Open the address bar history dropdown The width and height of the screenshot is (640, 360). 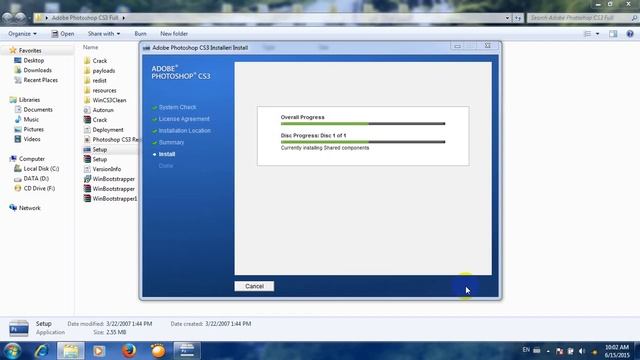pyautogui.click(x=507, y=18)
